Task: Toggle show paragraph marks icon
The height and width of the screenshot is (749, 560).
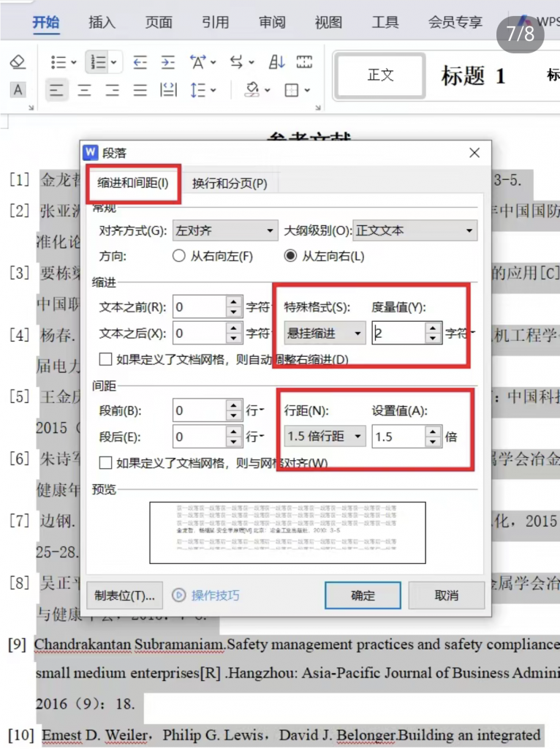Action: 304,62
